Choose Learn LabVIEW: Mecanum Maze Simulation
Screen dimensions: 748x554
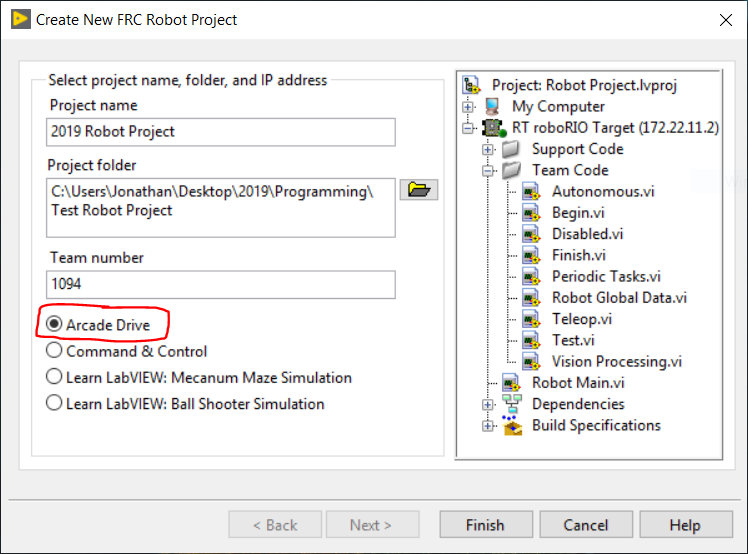point(54,376)
